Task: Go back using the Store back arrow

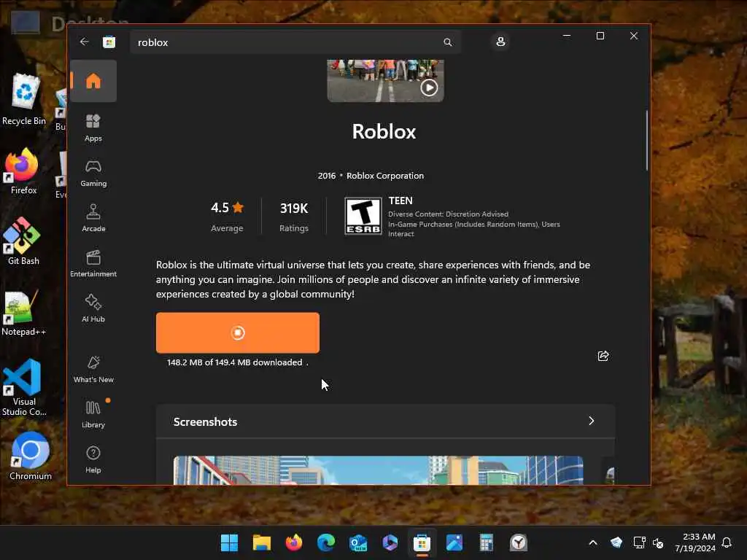Action: (85, 42)
